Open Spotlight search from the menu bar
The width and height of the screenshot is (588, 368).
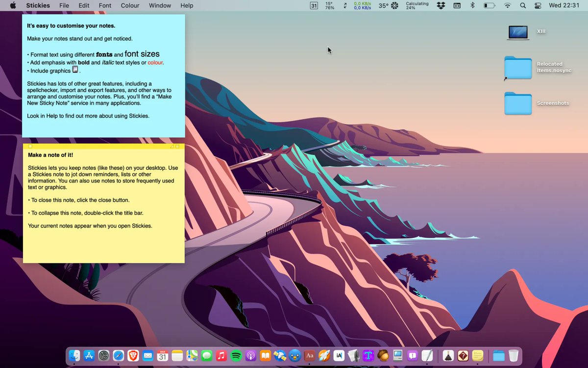[x=522, y=5]
